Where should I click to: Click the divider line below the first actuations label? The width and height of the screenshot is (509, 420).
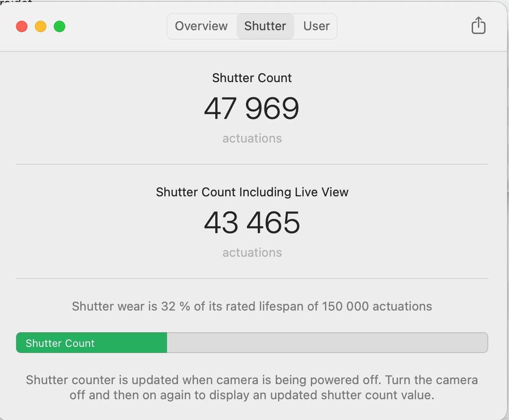tap(252, 164)
